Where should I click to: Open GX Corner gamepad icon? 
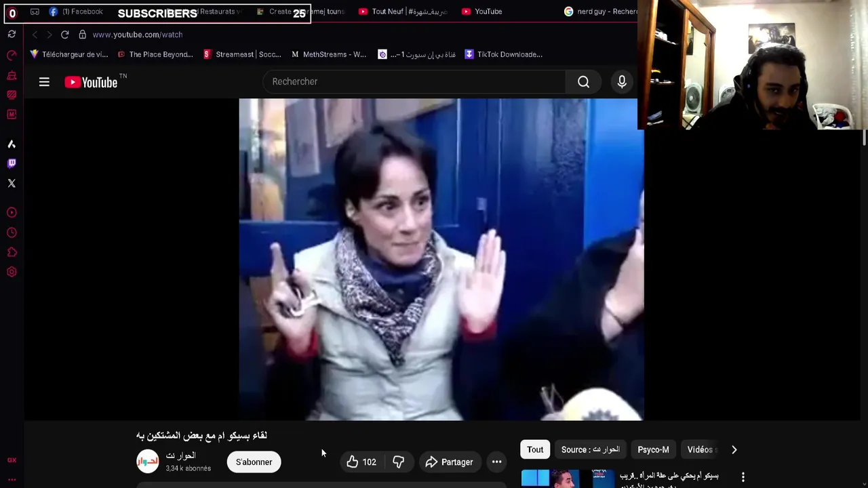35,12
